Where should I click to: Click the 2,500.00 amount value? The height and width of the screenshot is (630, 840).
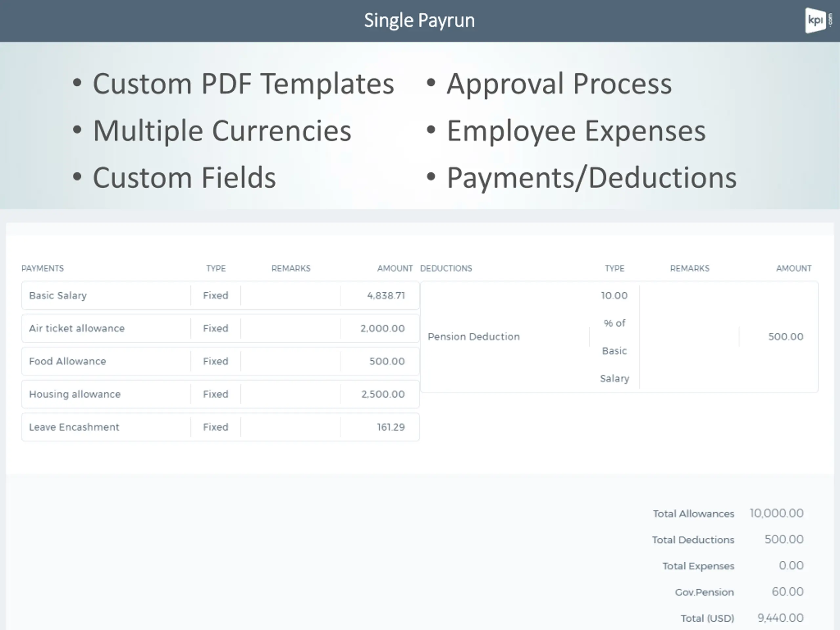383,394
